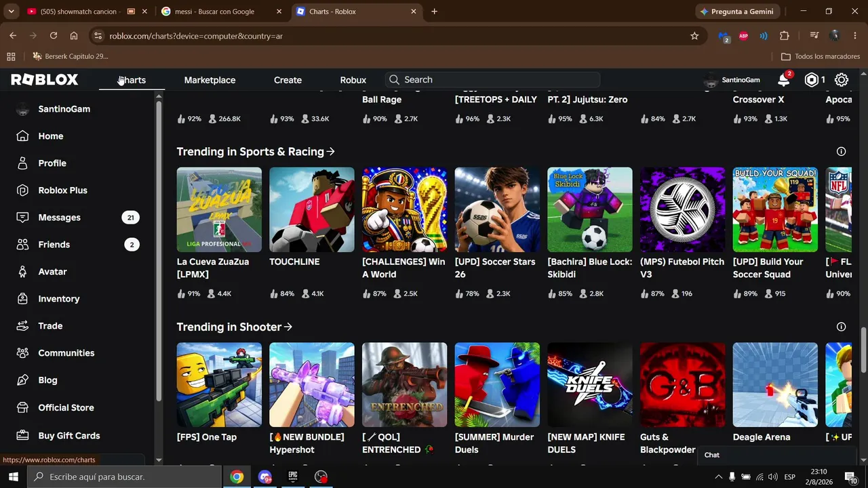
Task: Open the notifications bell
Action: [783, 80]
